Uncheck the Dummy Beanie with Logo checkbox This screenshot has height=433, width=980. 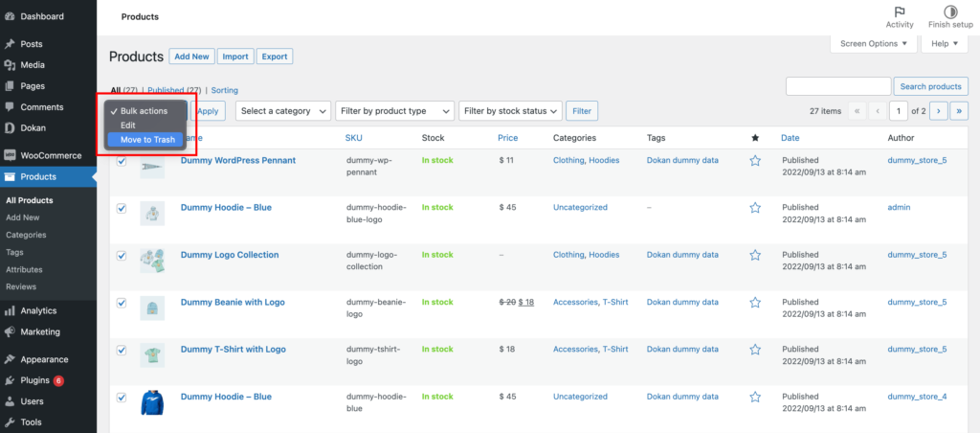click(x=122, y=303)
